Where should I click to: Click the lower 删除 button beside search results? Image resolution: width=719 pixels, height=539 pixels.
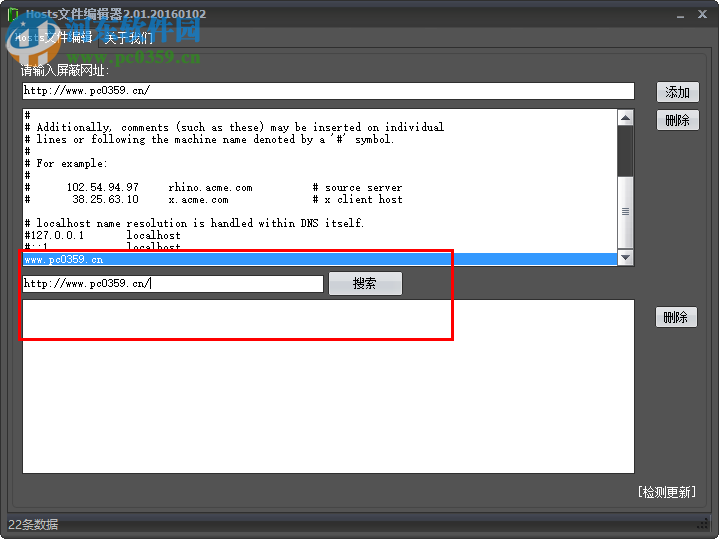(x=676, y=317)
